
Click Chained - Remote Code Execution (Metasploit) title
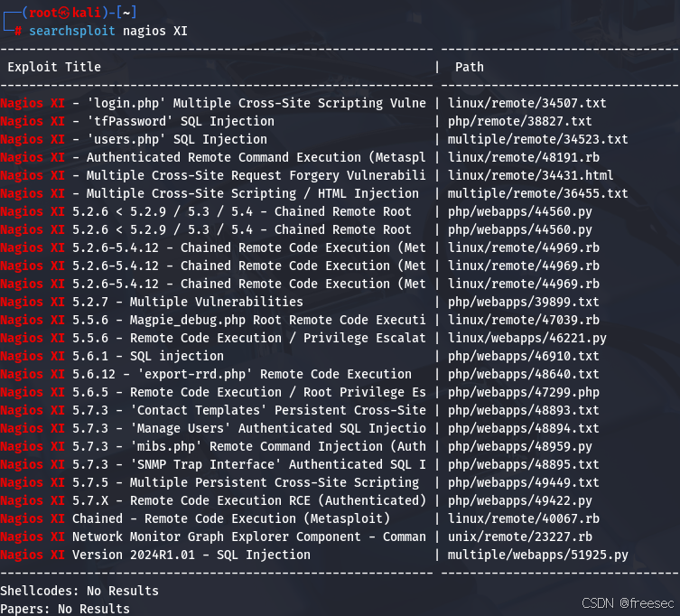coord(195,518)
